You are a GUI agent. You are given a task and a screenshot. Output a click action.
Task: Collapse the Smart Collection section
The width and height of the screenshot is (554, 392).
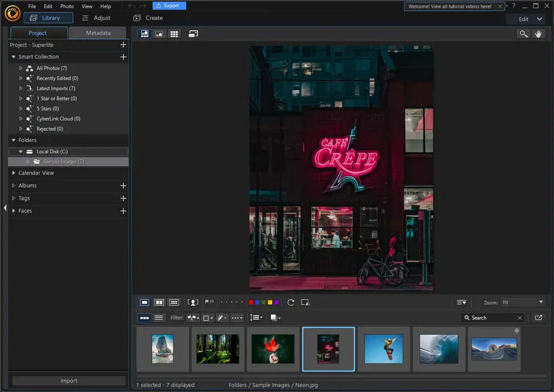coord(14,57)
